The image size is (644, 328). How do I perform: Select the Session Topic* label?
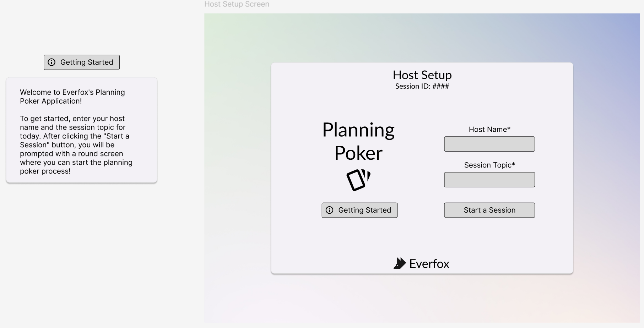[489, 165]
